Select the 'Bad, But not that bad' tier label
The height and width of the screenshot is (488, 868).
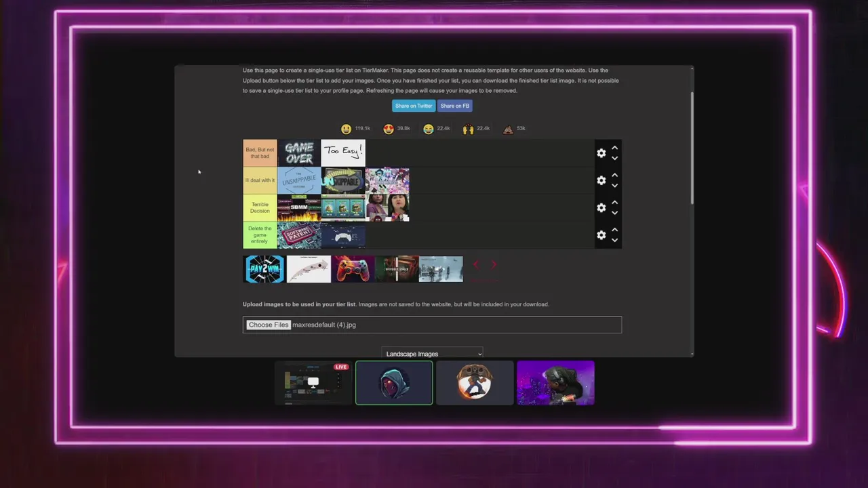click(x=260, y=153)
